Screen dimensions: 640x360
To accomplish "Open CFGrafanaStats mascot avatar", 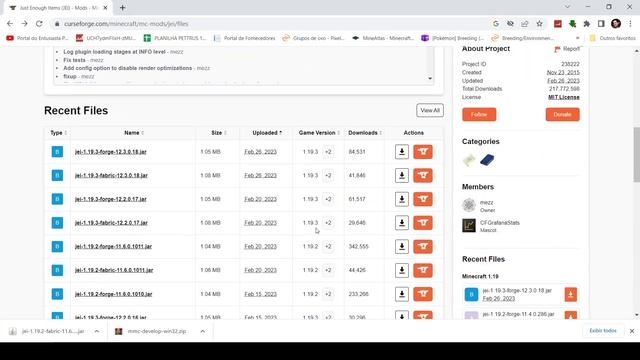I will [x=469, y=226].
